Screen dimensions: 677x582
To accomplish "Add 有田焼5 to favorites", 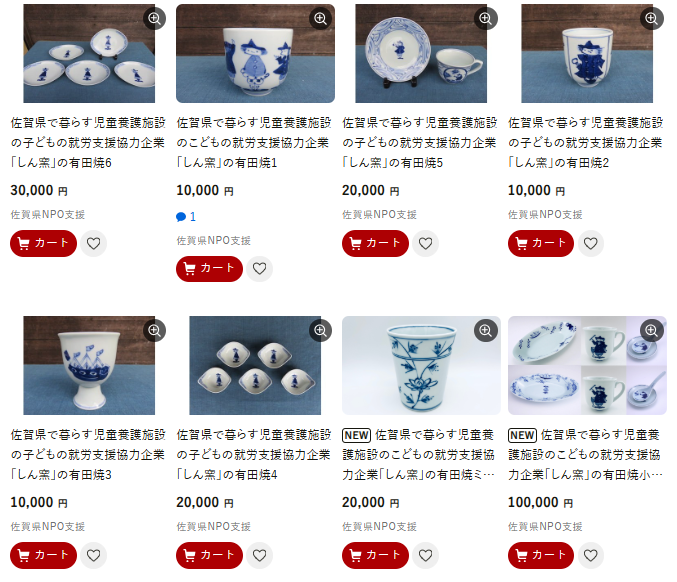I will [425, 244].
